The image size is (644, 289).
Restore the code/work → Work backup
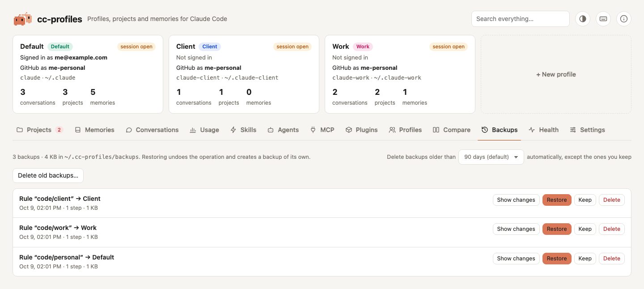557,229
